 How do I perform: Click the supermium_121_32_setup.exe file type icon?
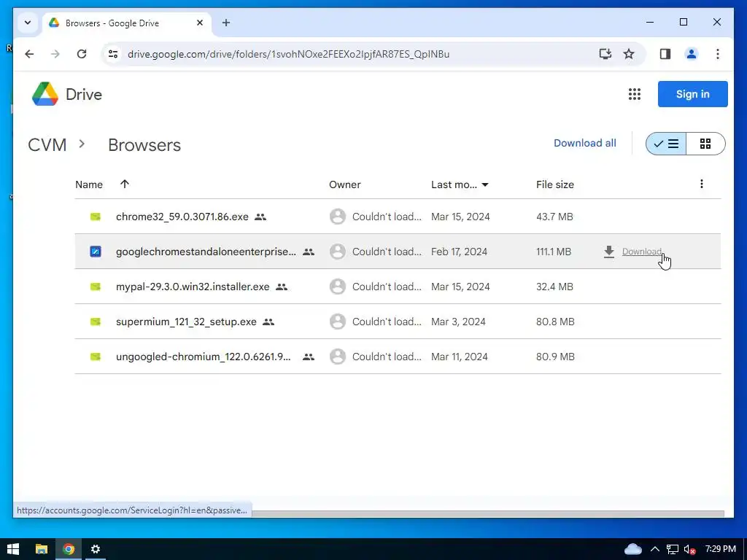tap(96, 322)
